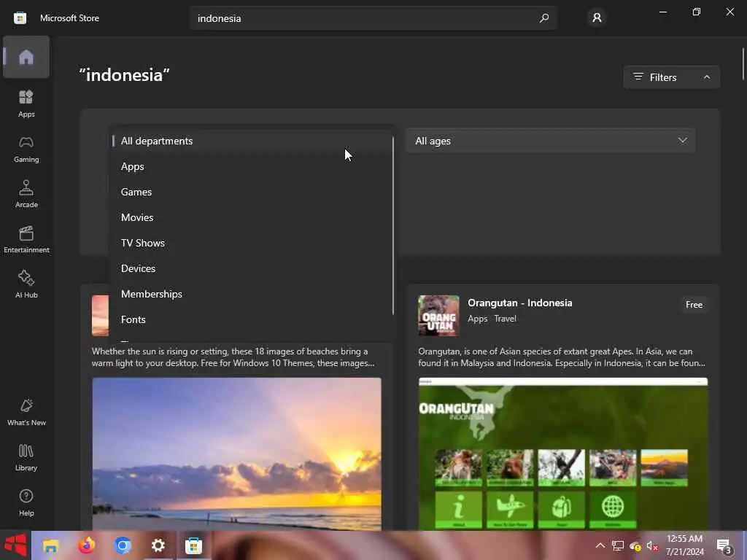This screenshot has height=560, width=747.
Task: Open the Entertainment section
Action: (26, 239)
